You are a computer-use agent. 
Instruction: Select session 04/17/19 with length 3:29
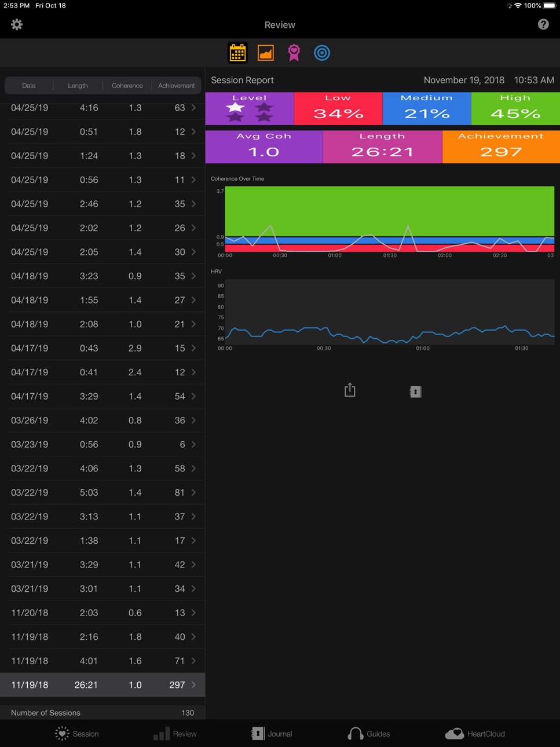pyautogui.click(x=103, y=396)
